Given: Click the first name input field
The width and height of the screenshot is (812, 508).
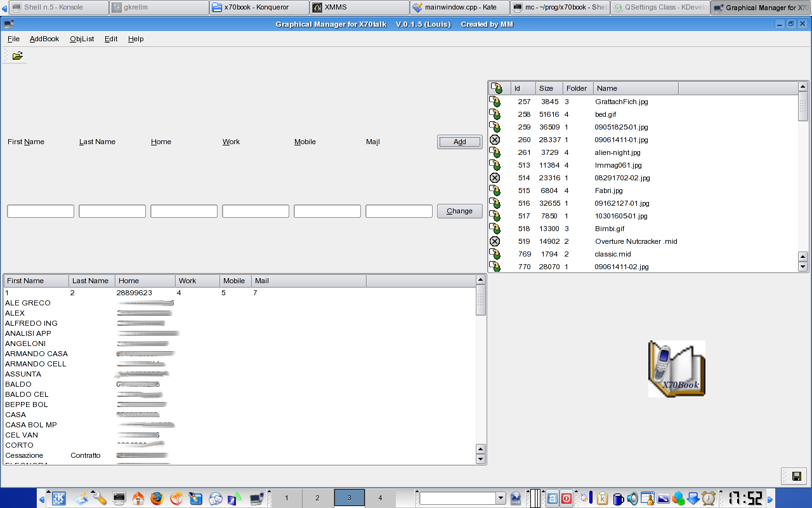Looking at the screenshot, I should point(41,211).
